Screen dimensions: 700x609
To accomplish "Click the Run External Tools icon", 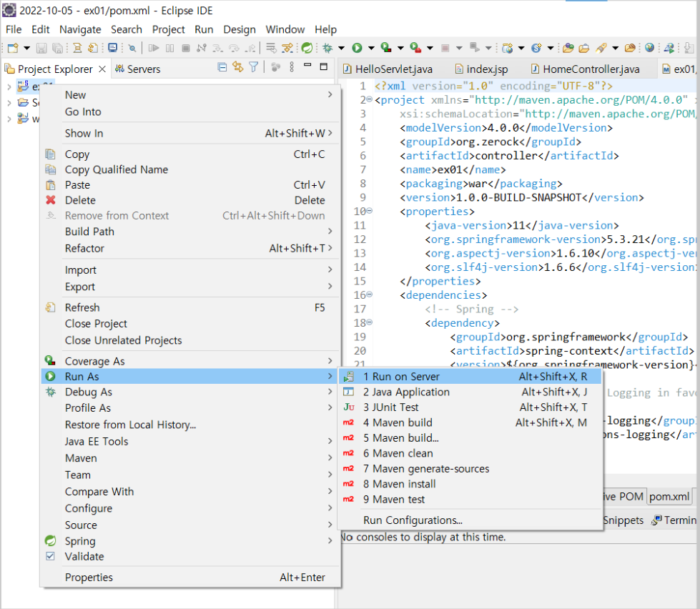I will (415, 47).
